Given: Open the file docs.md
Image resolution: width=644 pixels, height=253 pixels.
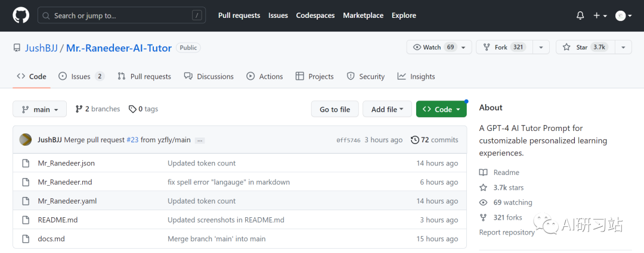Looking at the screenshot, I should point(51,239).
